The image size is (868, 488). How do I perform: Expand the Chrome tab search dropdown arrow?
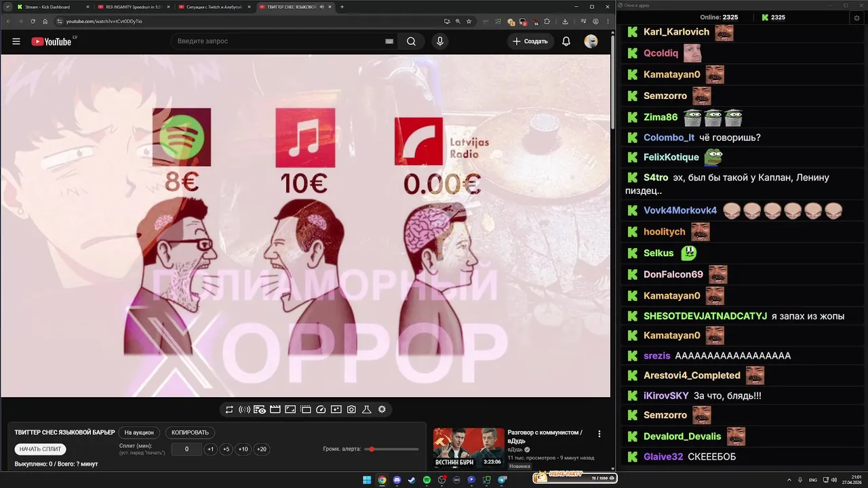tap(8, 7)
